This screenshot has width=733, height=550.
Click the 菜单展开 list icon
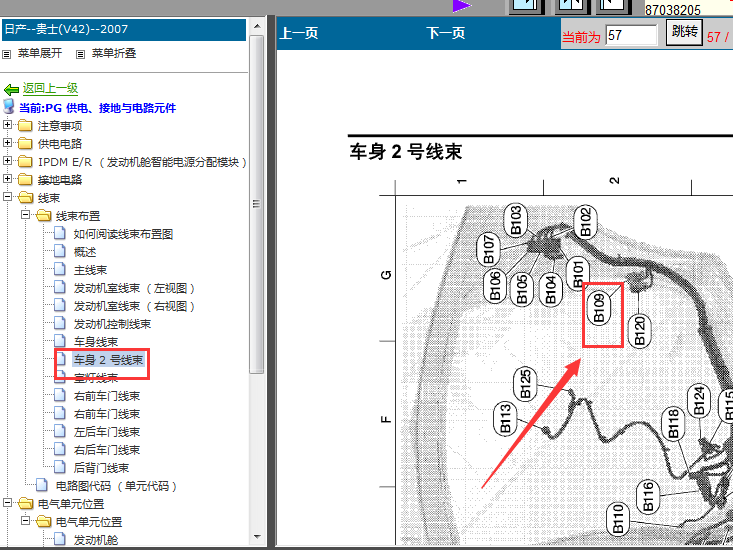pos(7,54)
